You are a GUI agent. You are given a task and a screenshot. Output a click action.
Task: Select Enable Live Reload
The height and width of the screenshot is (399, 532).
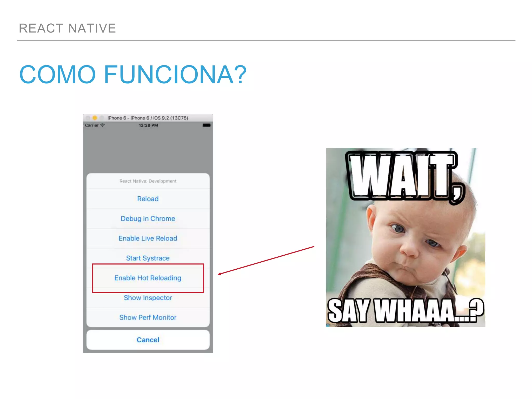148,238
